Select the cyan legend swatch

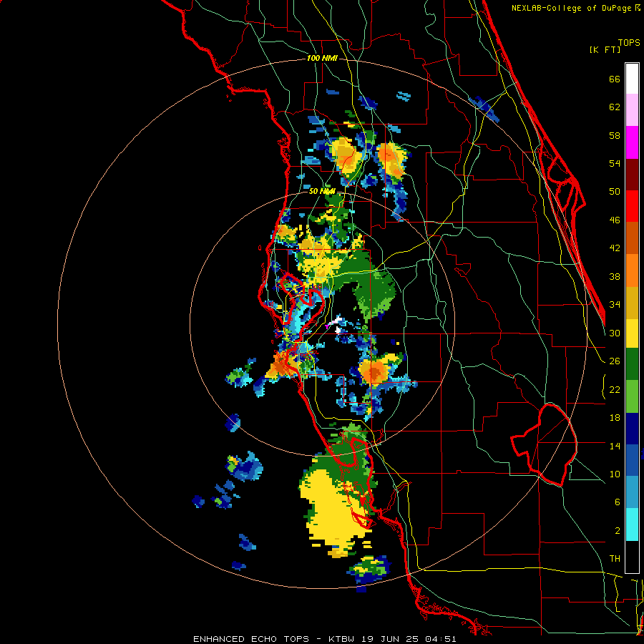pos(632,525)
